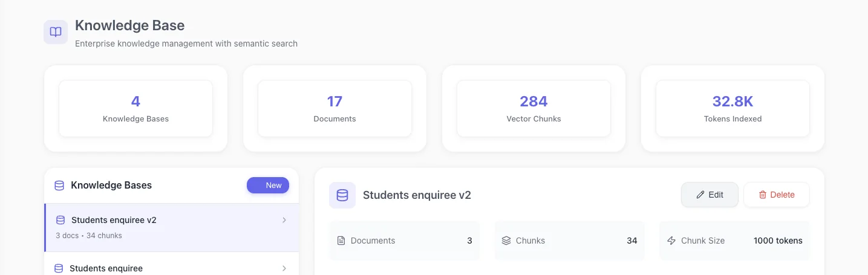Image resolution: width=868 pixels, height=275 pixels.
Task: Click the Chunks count value 34
Action: (631, 241)
